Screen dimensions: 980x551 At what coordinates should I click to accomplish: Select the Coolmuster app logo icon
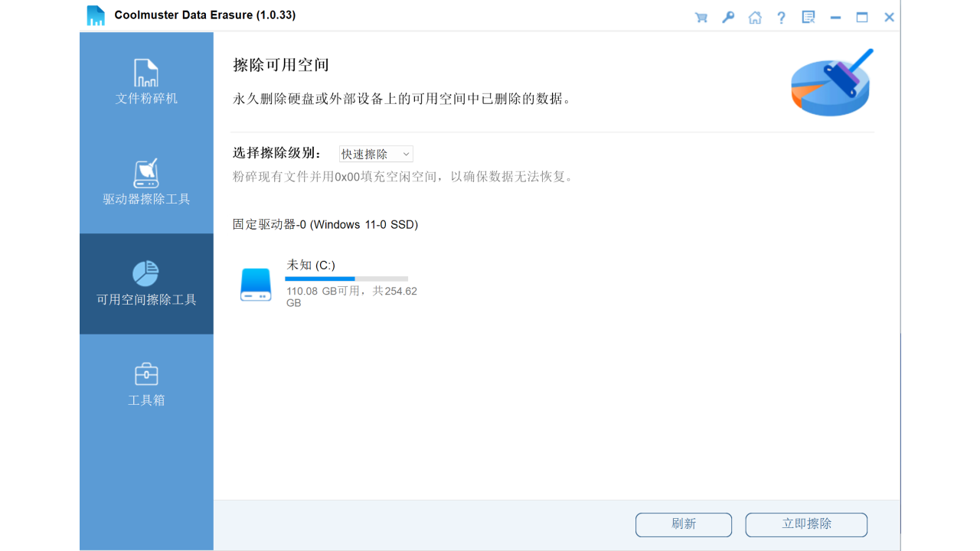click(95, 15)
